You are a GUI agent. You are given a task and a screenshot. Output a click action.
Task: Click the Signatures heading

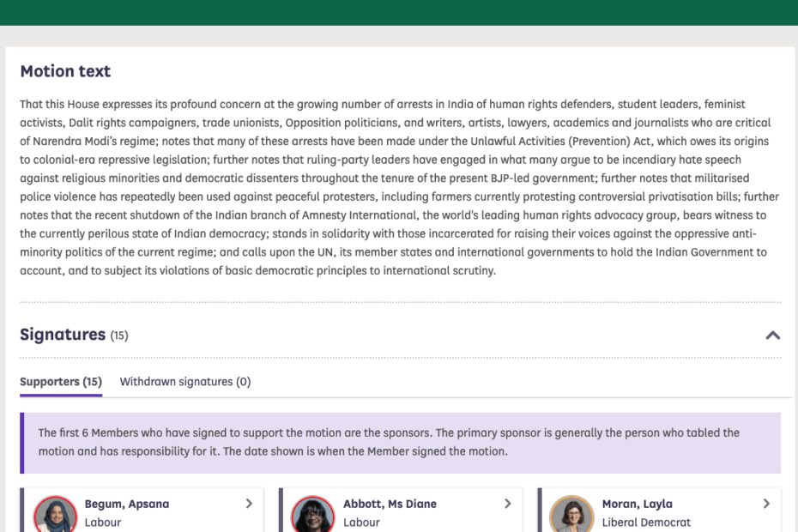(x=63, y=335)
